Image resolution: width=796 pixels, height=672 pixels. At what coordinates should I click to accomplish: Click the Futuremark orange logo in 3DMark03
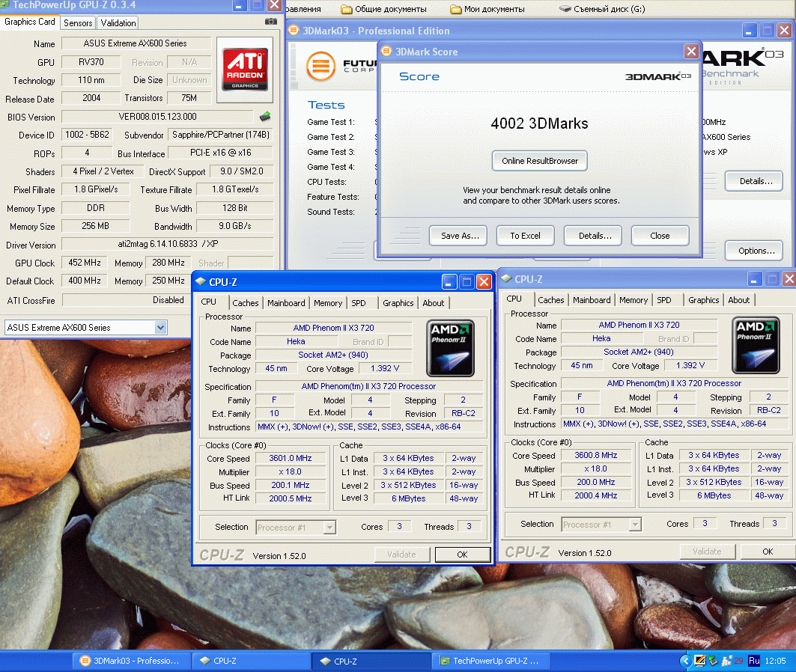point(320,66)
